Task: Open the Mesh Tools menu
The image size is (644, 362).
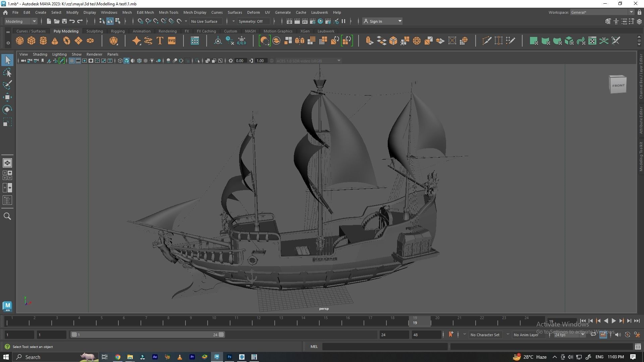Action: (168, 12)
